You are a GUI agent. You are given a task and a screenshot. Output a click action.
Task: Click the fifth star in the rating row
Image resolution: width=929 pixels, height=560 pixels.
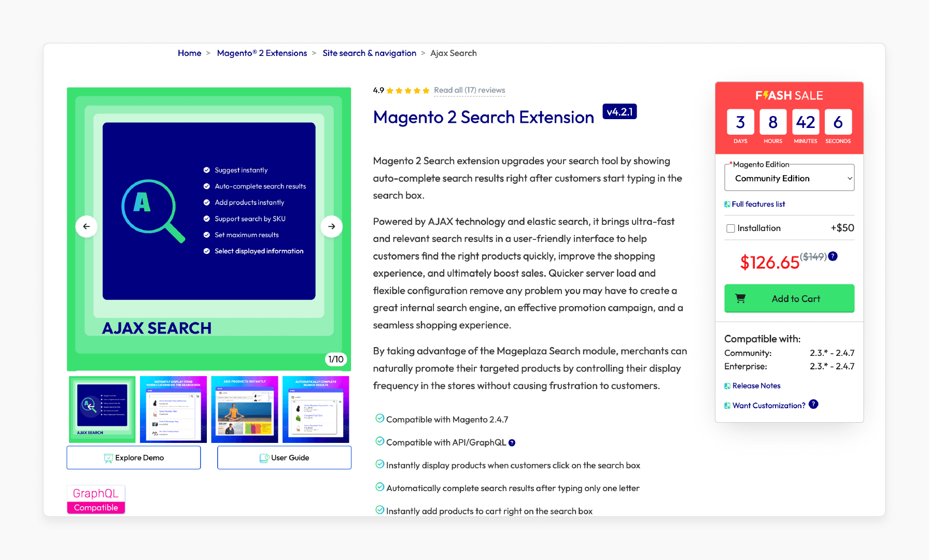pyautogui.click(x=425, y=90)
